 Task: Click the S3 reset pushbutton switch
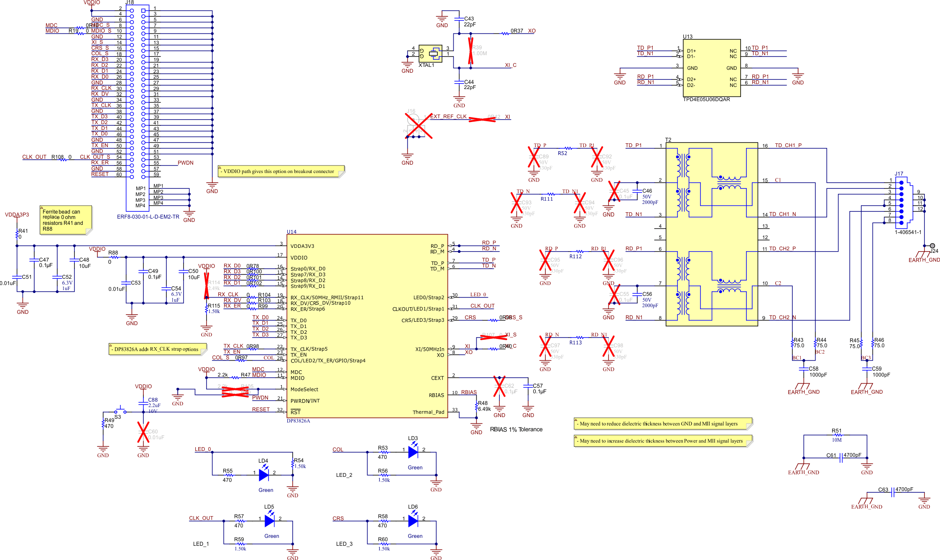coord(120,410)
